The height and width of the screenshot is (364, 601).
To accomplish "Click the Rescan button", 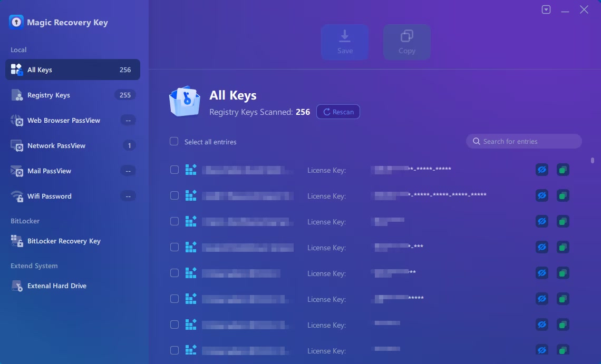I will click(338, 112).
